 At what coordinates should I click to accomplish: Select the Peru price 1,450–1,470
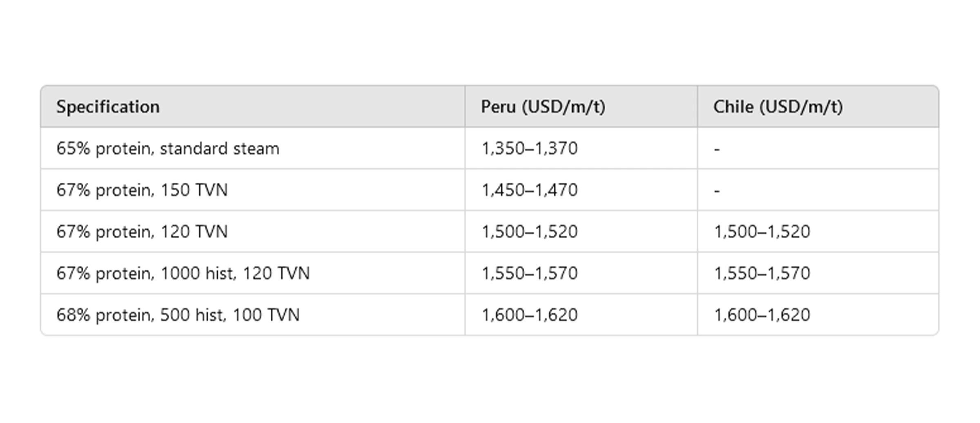(530, 190)
